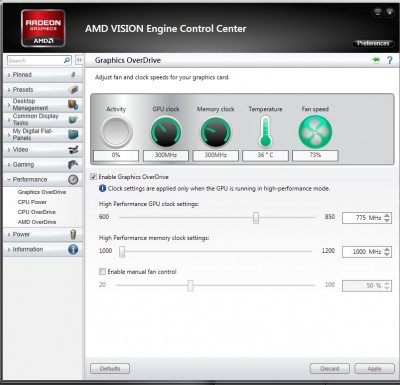The image size is (400, 385).
Task: Open the Preferences menu
Action: (x=373, y=43)
